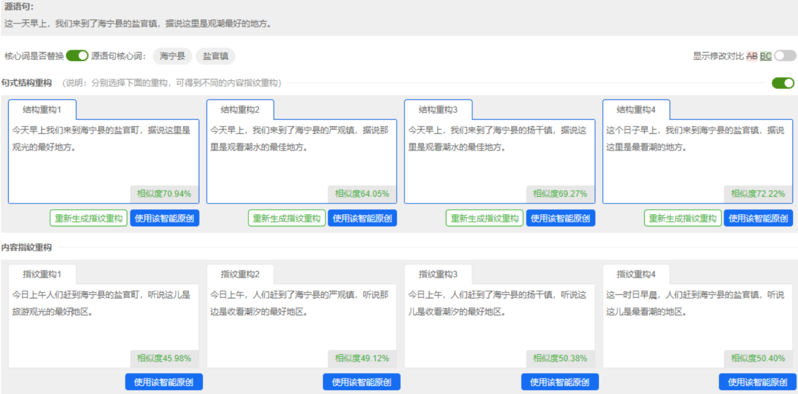This screenshot has width=798, height=394.
Task: Turn off the 句式结构重构 switch
Action: pyautogui.click(x=783, y=83)
